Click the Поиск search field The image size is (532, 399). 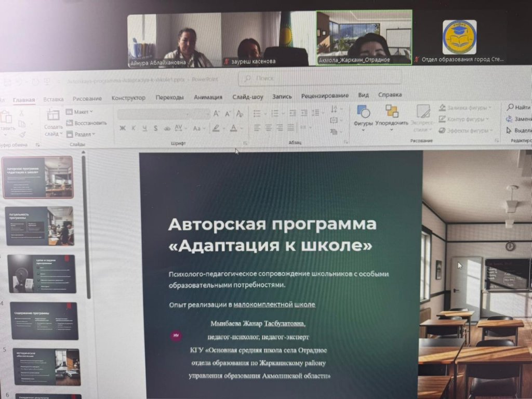coord(320,78)
